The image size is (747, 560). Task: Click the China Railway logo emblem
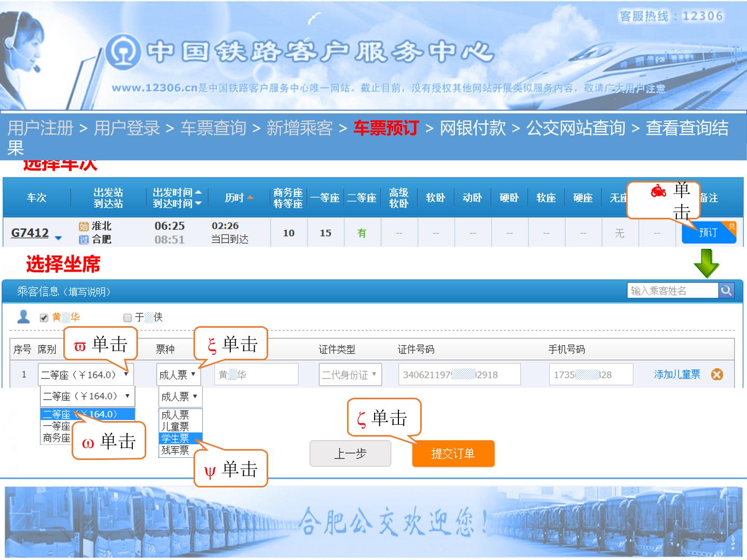click(x=123, y=52)
